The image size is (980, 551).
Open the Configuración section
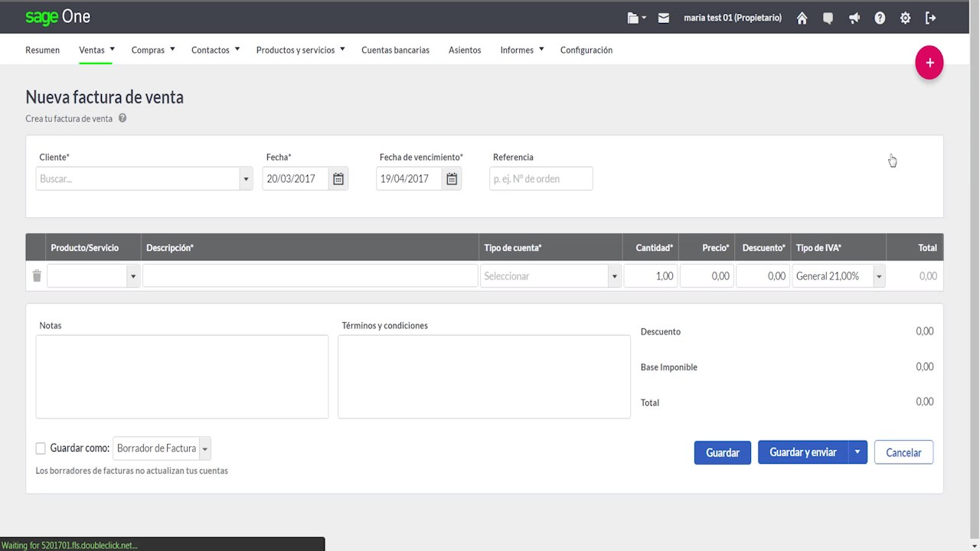tap(586, 50)
